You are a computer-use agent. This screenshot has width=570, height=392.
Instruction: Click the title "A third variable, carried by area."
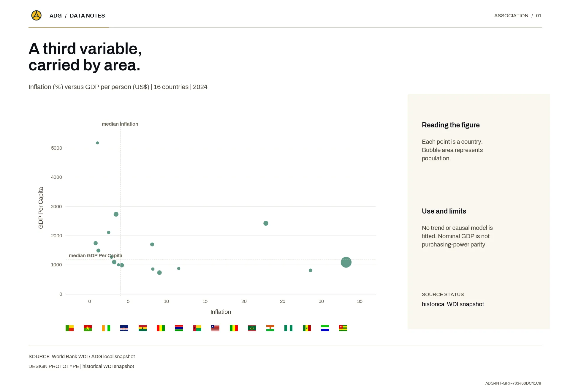point(85,57)
